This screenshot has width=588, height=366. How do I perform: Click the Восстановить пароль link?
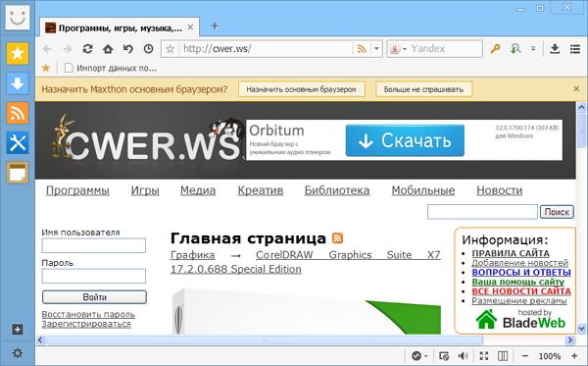coord(88,314)
